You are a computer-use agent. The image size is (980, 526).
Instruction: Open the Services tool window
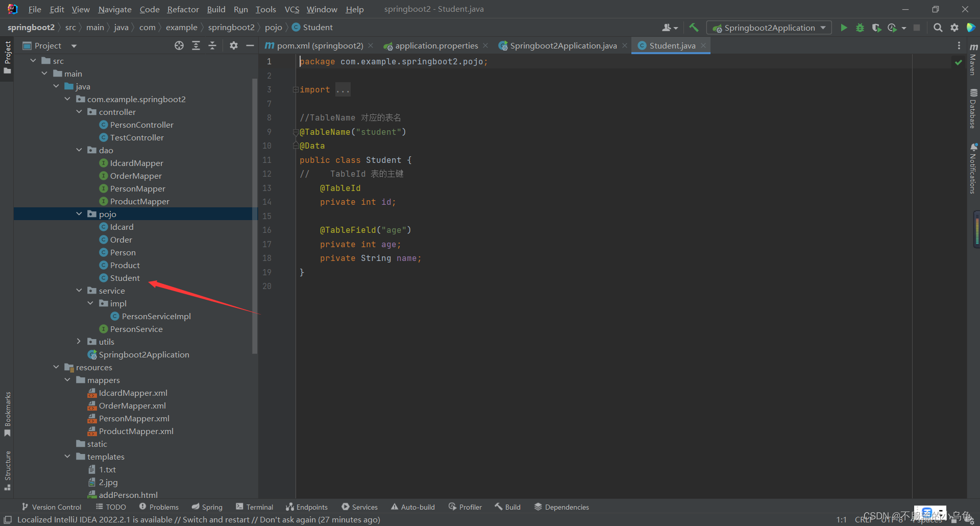pos(360,507)
